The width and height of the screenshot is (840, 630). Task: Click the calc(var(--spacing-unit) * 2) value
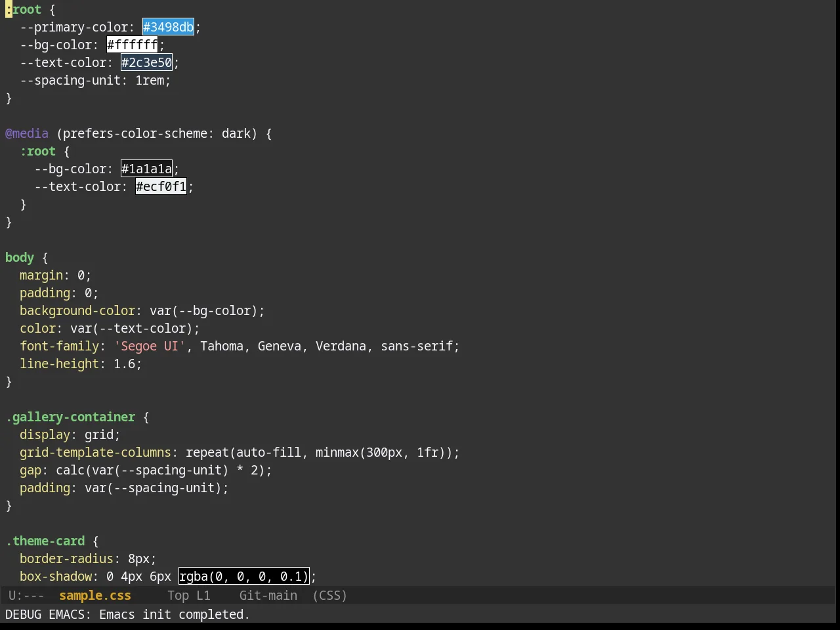pos(160,470)
